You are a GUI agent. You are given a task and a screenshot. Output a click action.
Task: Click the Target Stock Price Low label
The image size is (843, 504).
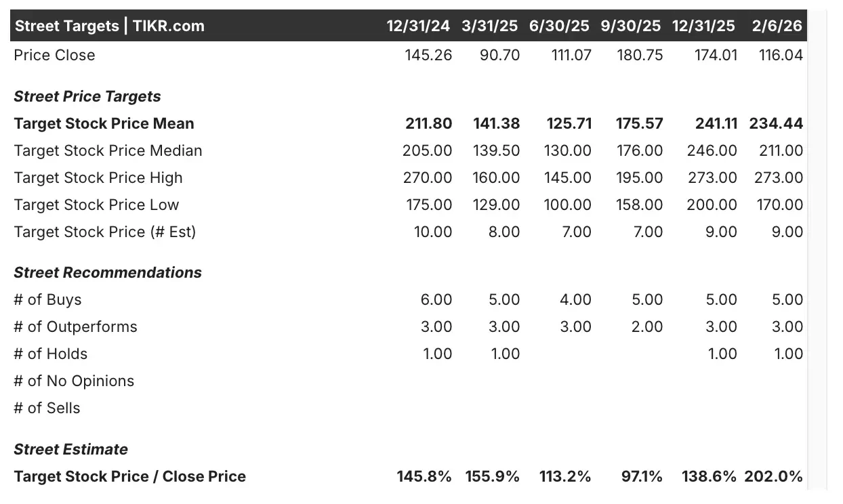[96, 205]
